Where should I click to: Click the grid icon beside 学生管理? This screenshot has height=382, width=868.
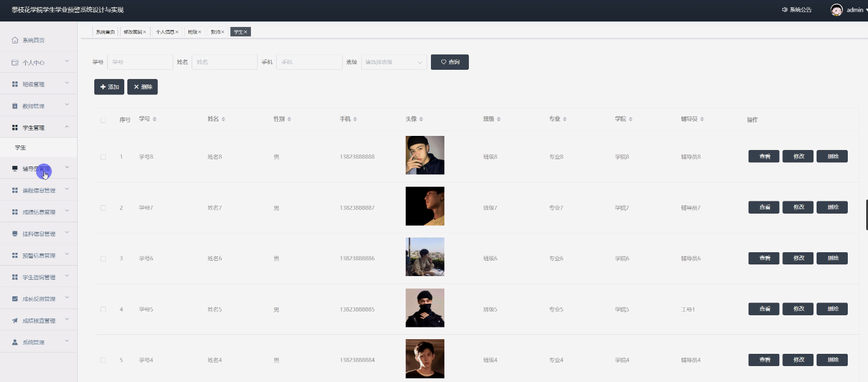(15, 128)
